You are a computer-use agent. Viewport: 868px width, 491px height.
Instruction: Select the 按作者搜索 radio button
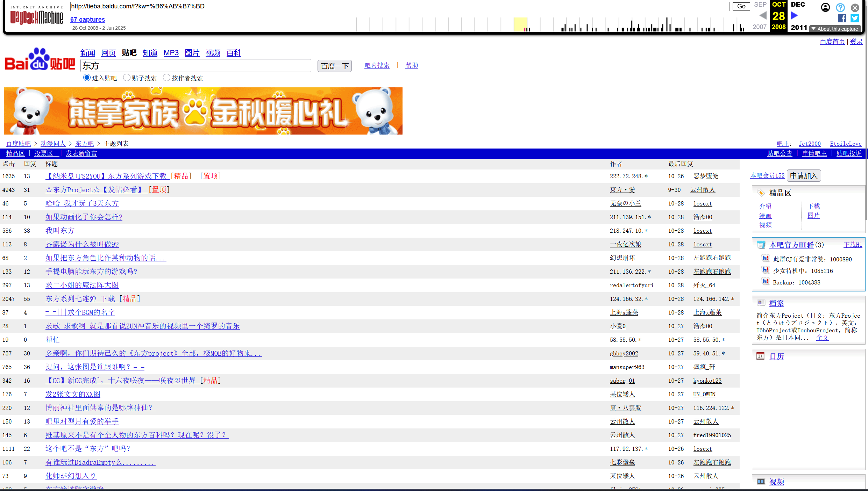click(x=166, y=78)
